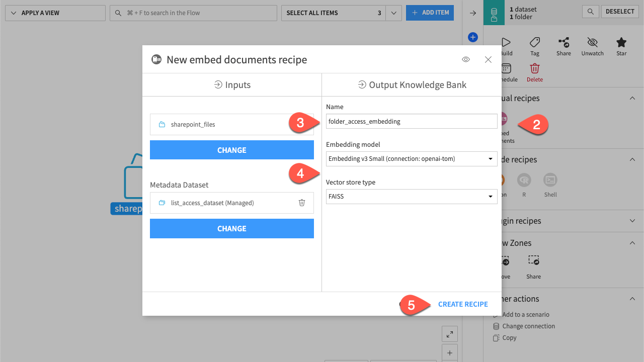Viewport: 644px width, 362px height.
Task: Toggle the recipe preview eye icon
Action: coord(465,59)
